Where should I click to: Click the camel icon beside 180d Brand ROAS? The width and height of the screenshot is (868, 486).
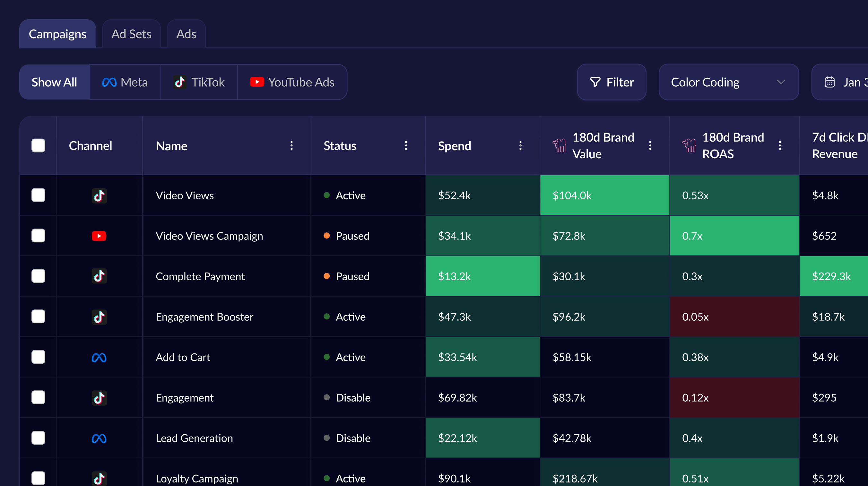point(689,146)
